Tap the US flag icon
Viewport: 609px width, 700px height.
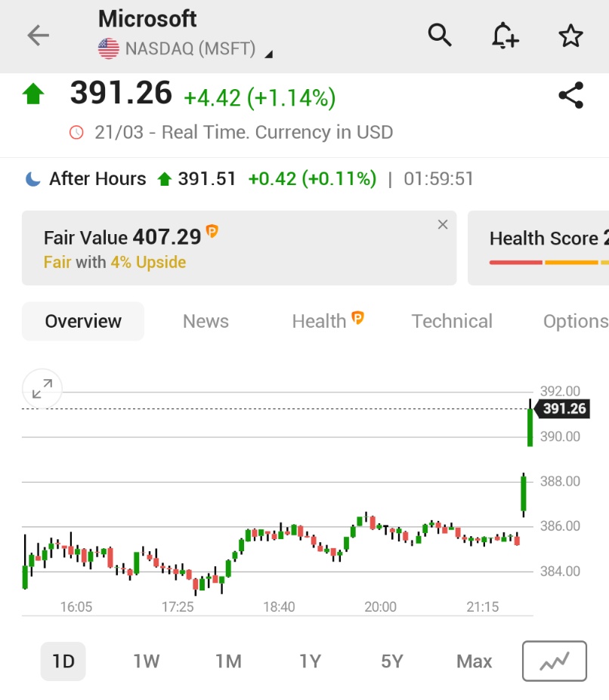[109, 48]
